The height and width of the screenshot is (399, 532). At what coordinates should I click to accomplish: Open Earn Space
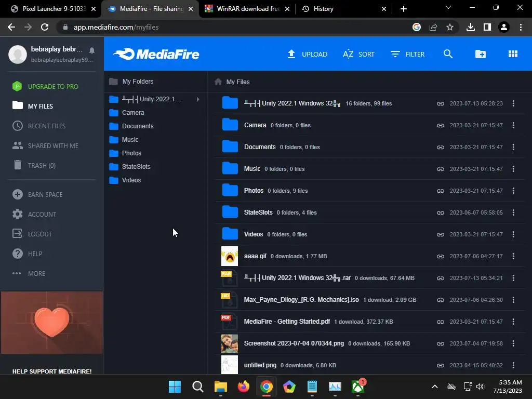tap(37, 194)
